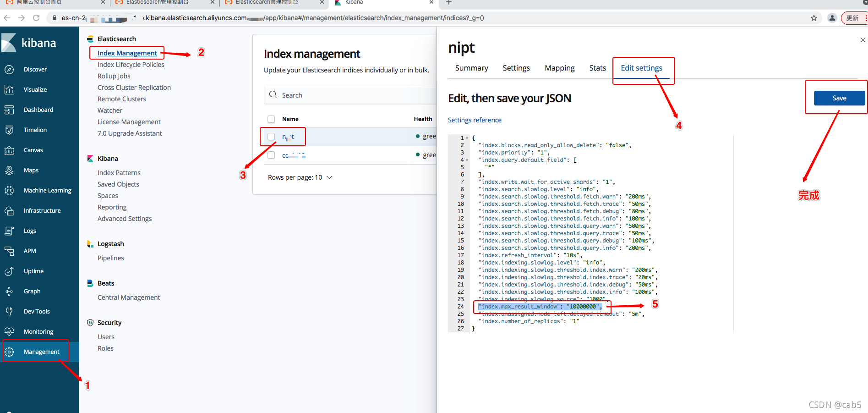Collapse JSON fold arrow at line 1
The image size is (868, 413).
pos(467,138)
